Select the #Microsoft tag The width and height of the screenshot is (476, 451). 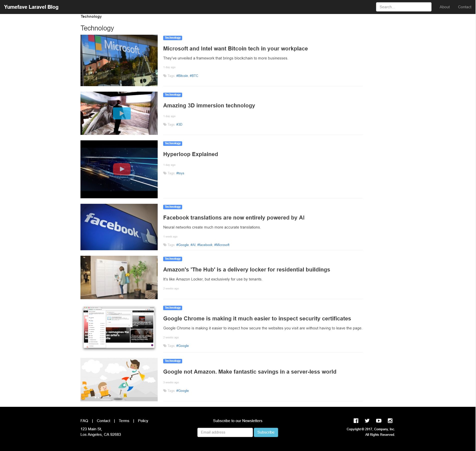222,245
